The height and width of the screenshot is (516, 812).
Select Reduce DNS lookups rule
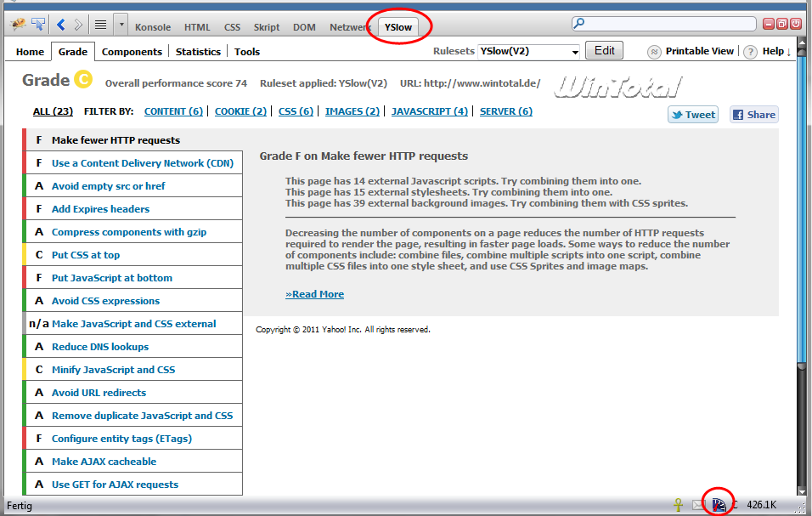click(x=133, y=347)
